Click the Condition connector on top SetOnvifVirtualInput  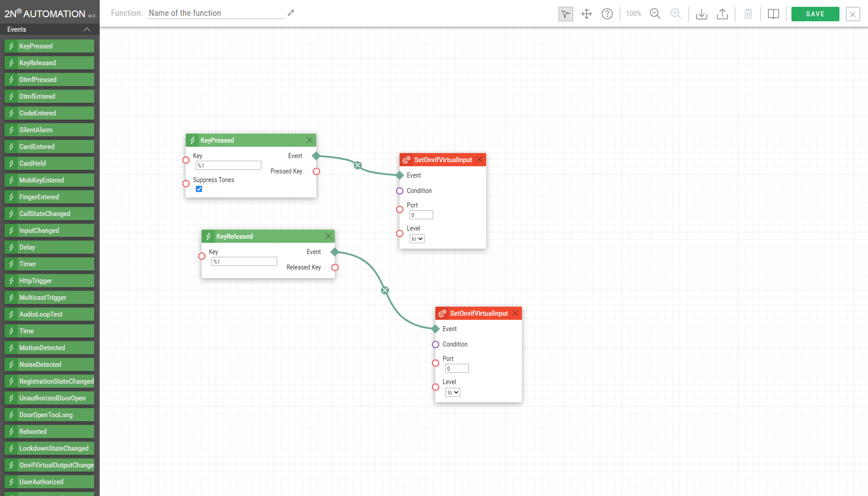pos(400,191)
